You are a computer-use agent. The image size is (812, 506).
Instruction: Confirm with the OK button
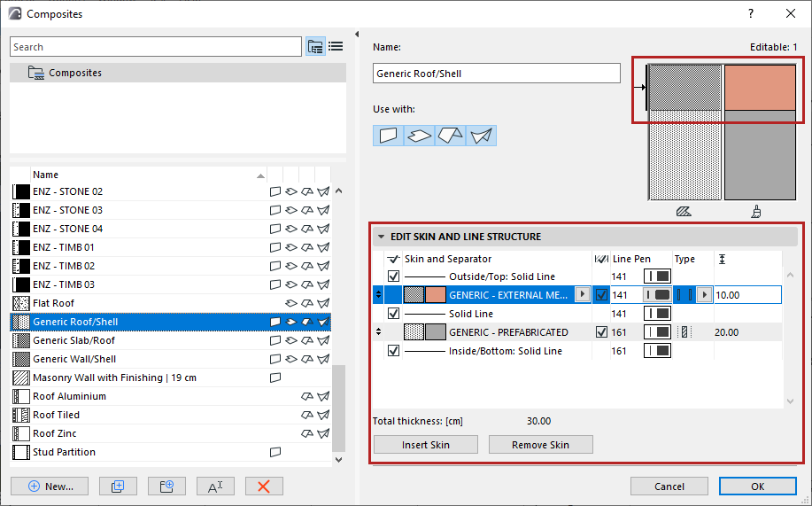758,487
